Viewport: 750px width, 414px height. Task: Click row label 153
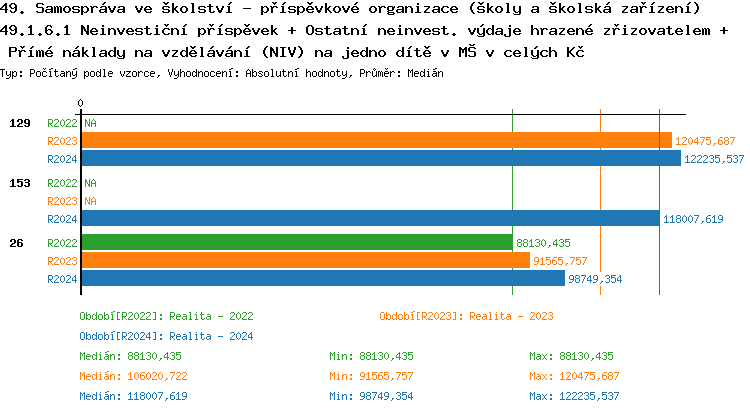[x=20, y=183]
